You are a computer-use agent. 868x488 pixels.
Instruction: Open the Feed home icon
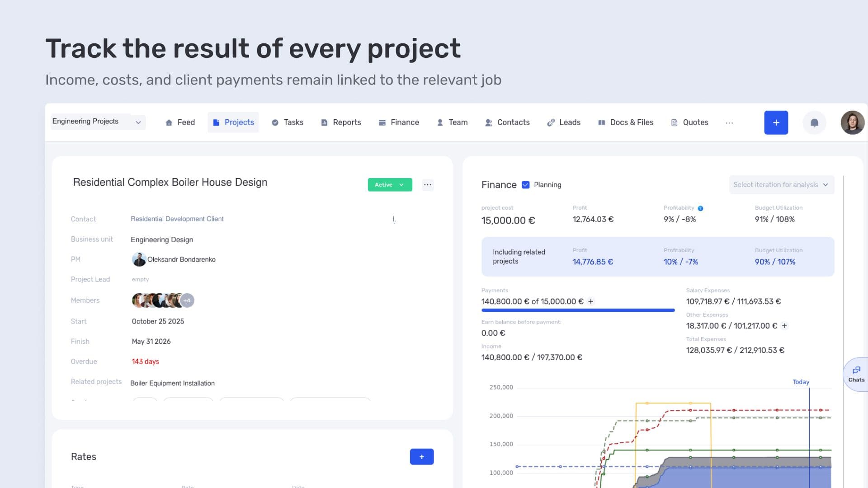[169, 122]
